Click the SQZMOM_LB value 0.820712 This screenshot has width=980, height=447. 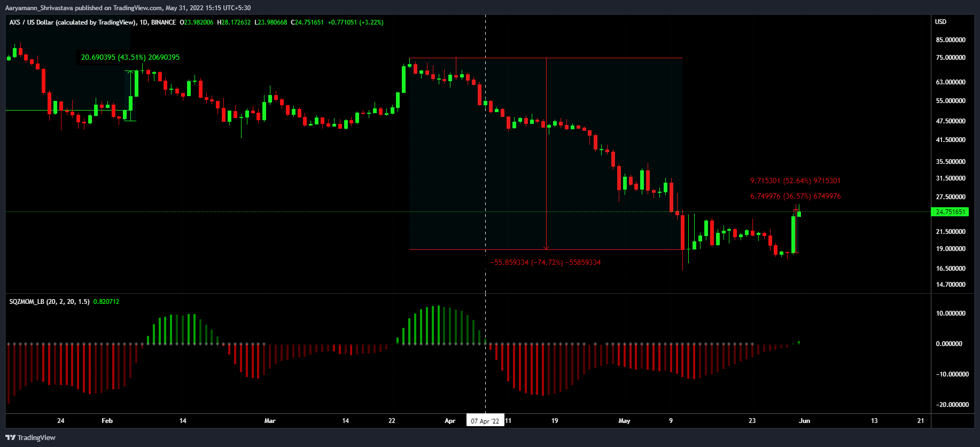click(x=106, y=302)
